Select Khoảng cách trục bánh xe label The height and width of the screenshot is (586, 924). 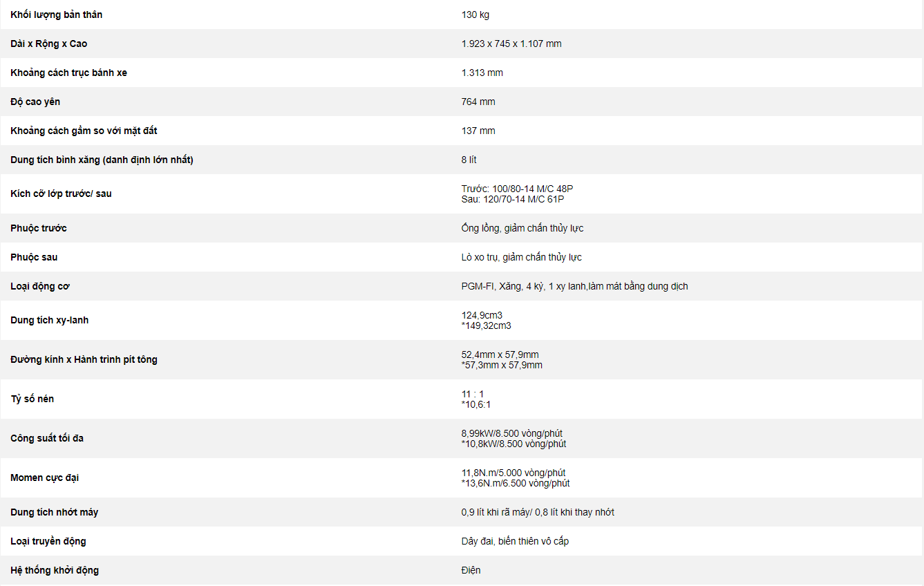pyautogui.click(x=68, y=73)
